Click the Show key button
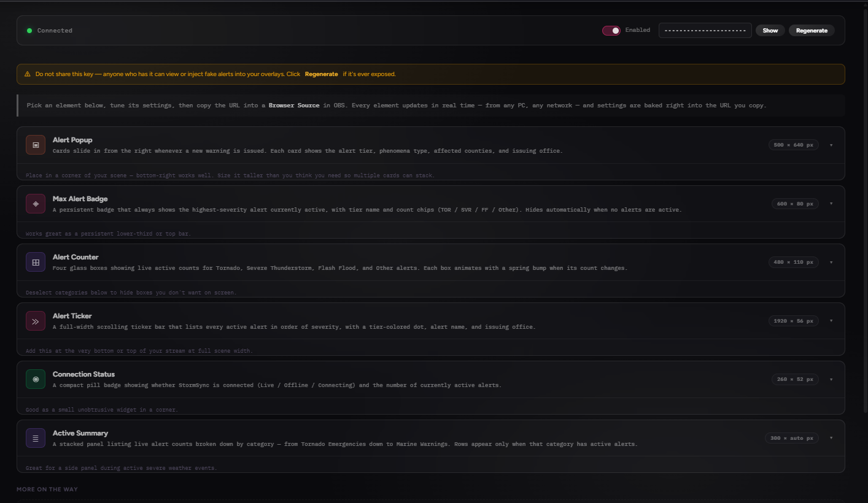 tap(770, 31)
